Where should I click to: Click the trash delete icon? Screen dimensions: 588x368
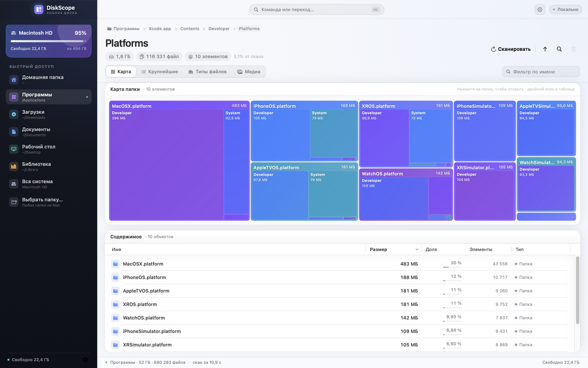(574, 49)
